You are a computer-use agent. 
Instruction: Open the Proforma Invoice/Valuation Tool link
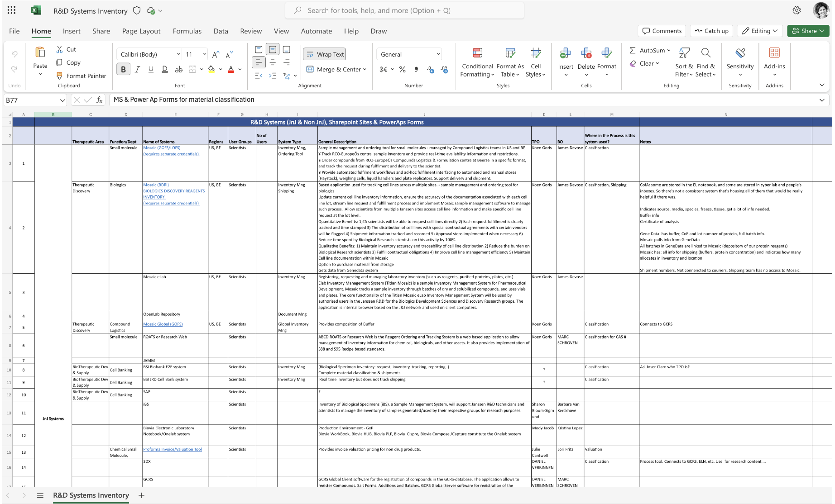click(x=173, y=449)
